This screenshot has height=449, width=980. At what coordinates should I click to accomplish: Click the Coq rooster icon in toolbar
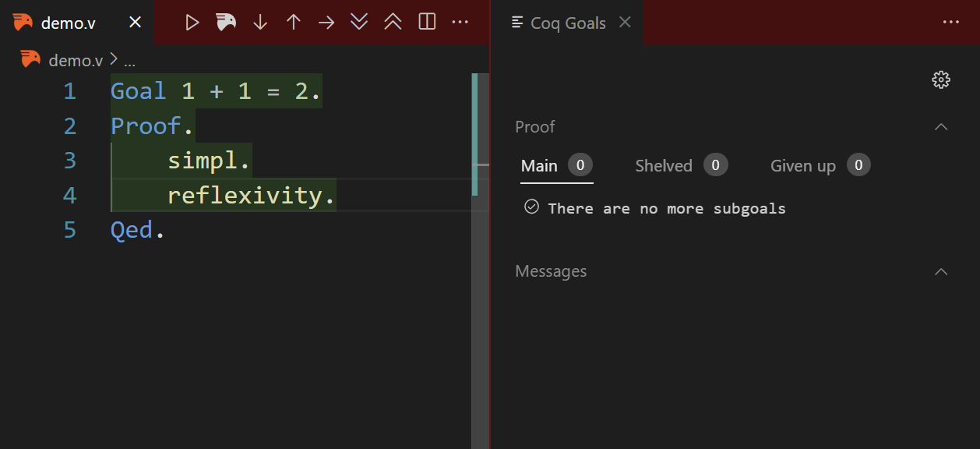click(x=226, y=23)
